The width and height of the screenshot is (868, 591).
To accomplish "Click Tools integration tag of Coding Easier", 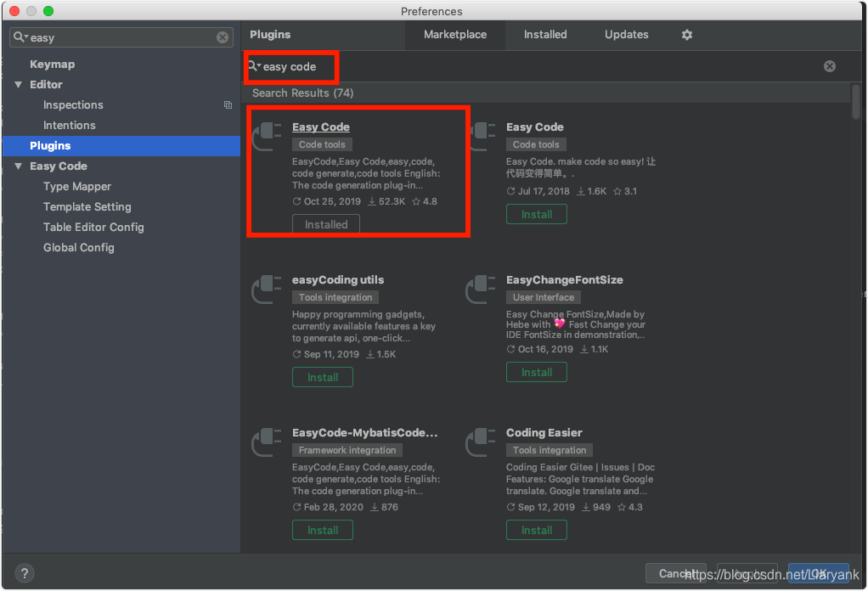I will (x=550, y=450).
